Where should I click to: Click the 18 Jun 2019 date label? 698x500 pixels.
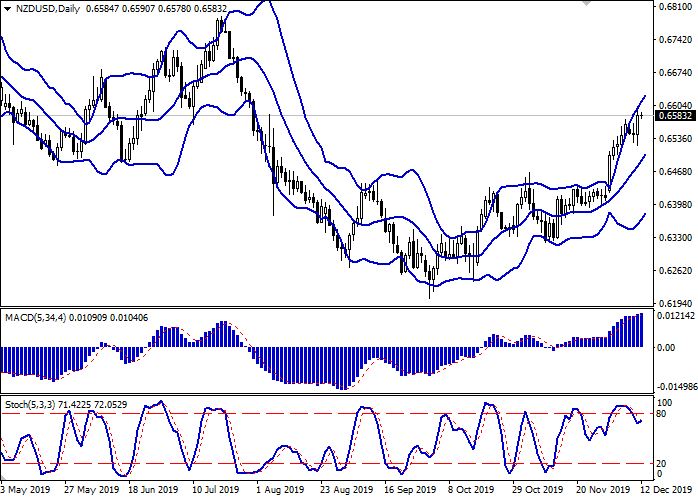coord(153,491)
